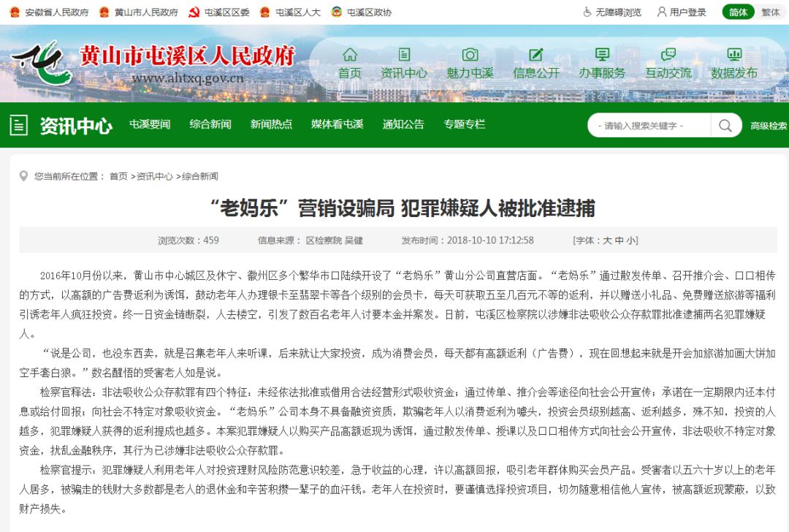Click the 安徽省人民政府 link
Viewport: 789px width, 532px height.
pyautogui.click(x=57, y=12)
